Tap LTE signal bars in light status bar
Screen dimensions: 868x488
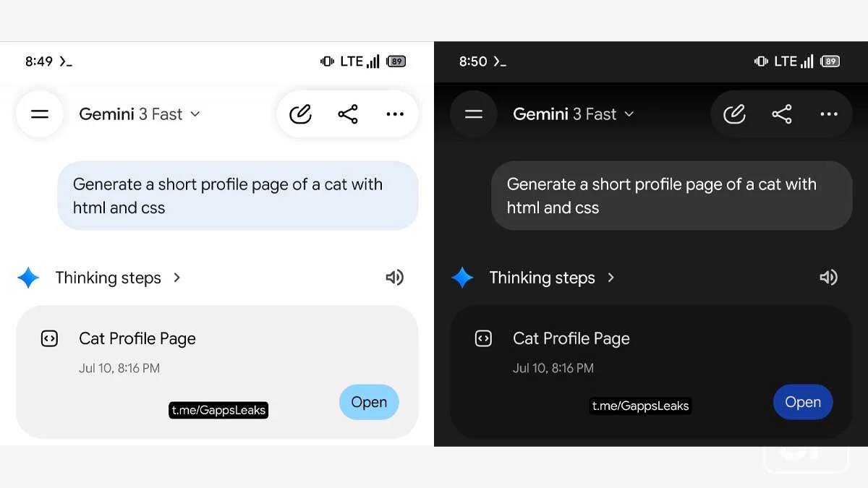tap(373, 61)
